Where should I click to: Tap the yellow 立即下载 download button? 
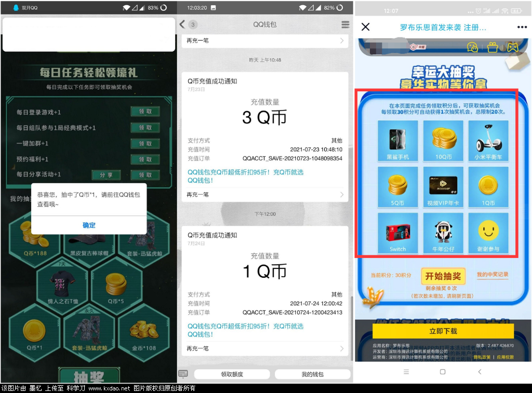click(443, 331)
